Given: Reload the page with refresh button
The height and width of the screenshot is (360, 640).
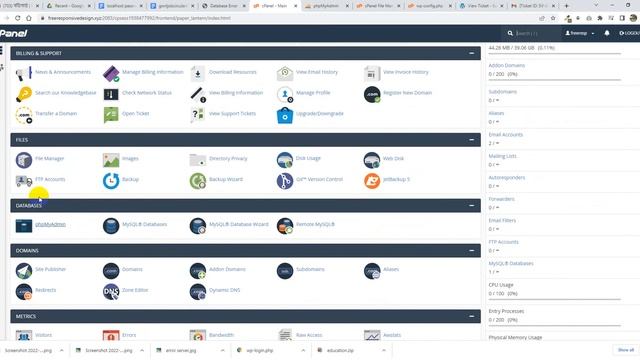Looking at the screenshot, I should [18, 18].
